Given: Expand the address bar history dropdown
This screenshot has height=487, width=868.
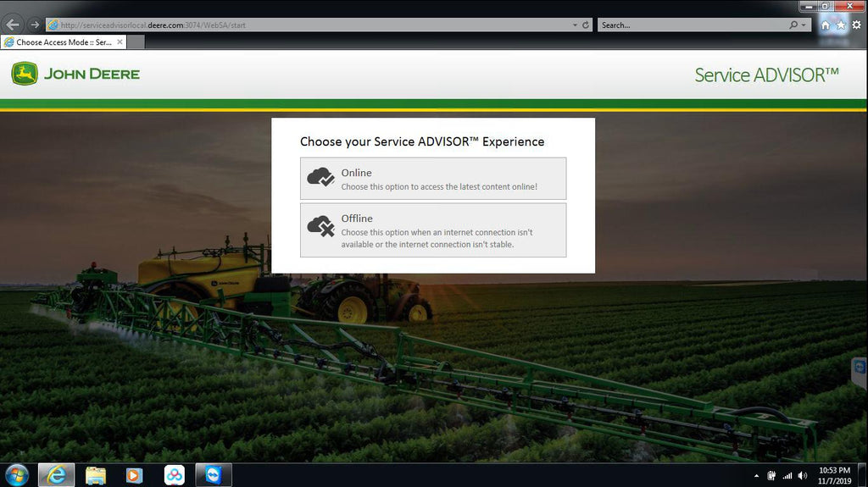Looking at the screenshot, I should 575,25.
